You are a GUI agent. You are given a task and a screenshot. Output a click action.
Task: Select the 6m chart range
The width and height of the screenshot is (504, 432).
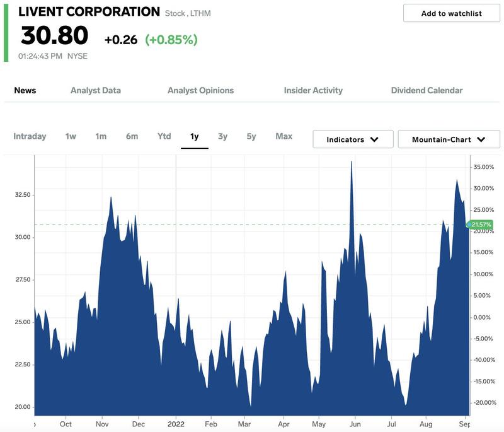(x=132, y=136)
